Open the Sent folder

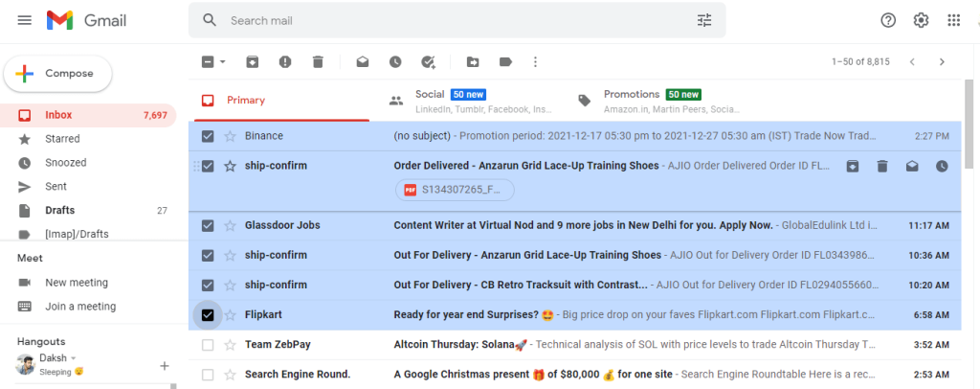click(x=88, y=187)
